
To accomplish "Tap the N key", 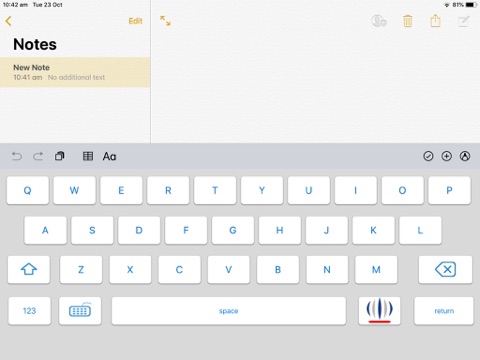I will point(327,269).
